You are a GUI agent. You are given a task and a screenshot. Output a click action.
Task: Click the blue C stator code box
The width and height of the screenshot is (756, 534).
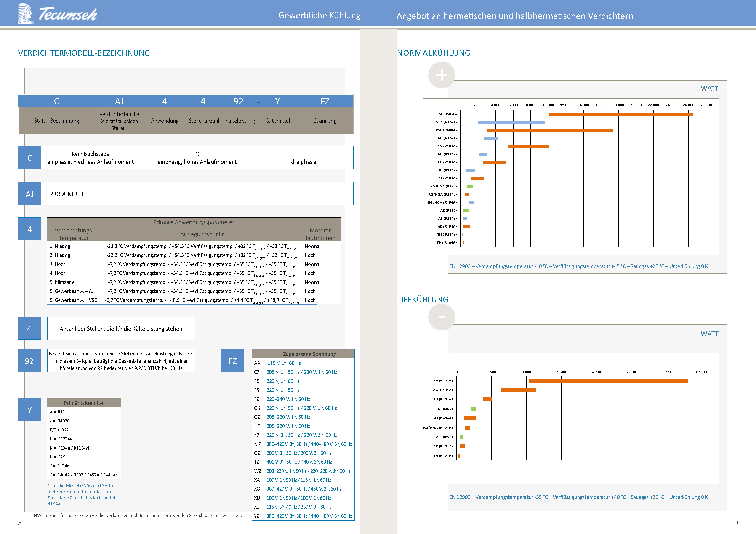click(x=29, y=158)
